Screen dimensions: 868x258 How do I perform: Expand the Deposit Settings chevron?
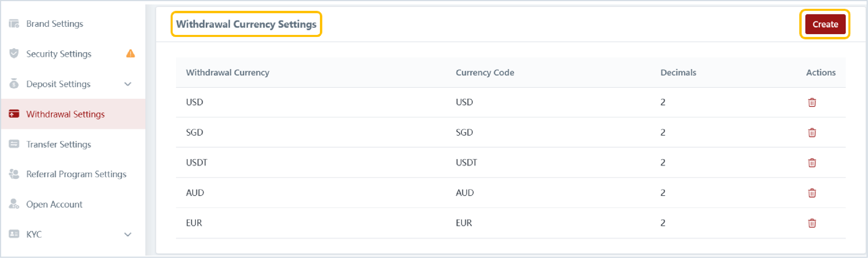[128, 84]
